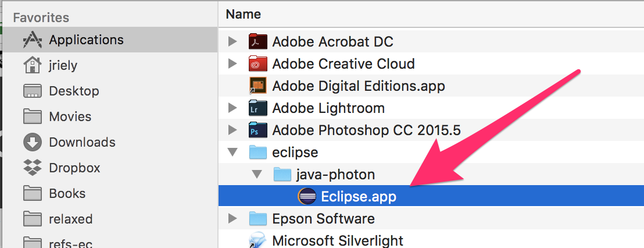Click the Dropbox icon in sidebar

click(x=33, y=168)
